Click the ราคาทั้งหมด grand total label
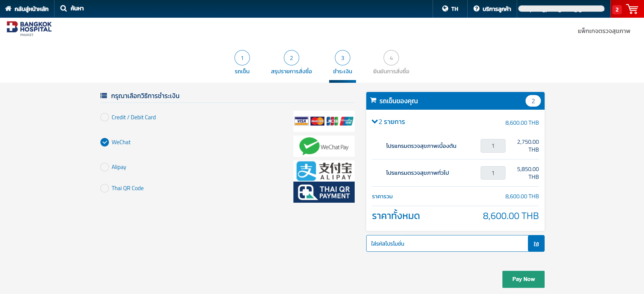 396,216
